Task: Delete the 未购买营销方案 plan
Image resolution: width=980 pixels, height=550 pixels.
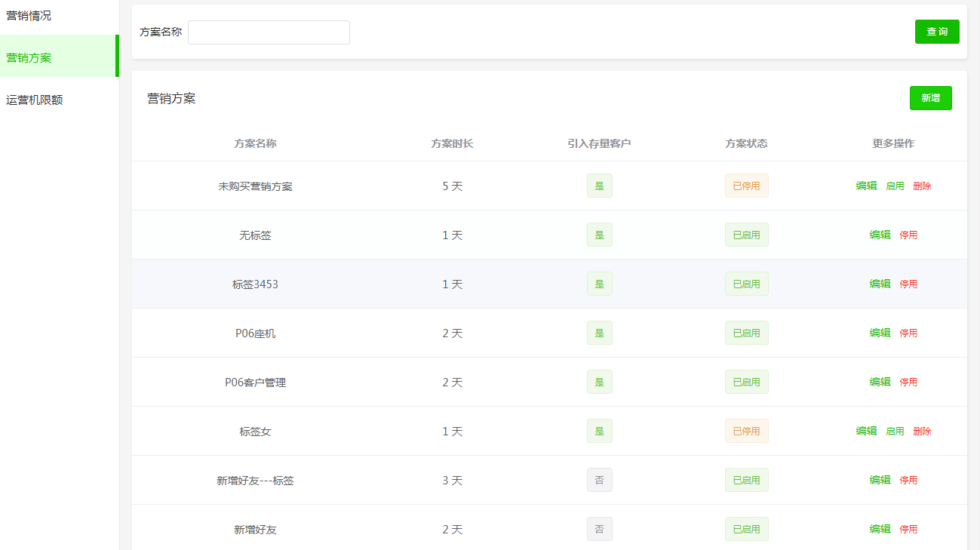Action: [922, 186]
